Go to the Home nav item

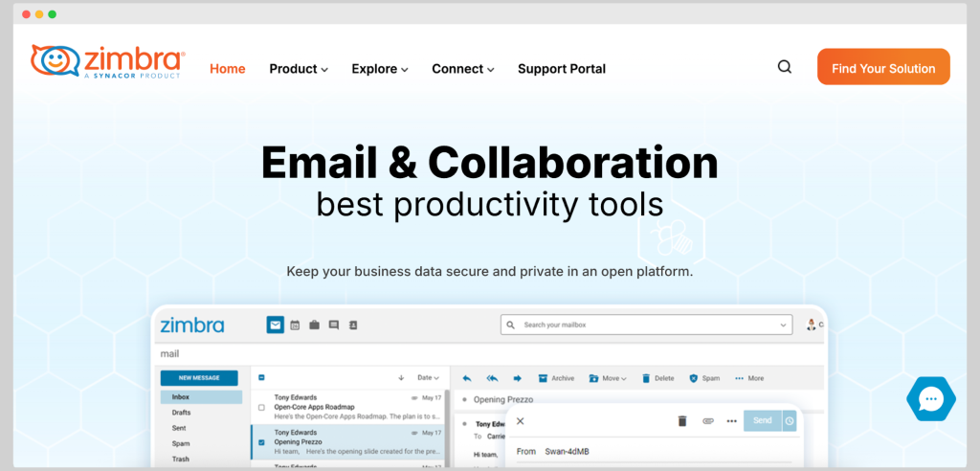click(228, 69)
